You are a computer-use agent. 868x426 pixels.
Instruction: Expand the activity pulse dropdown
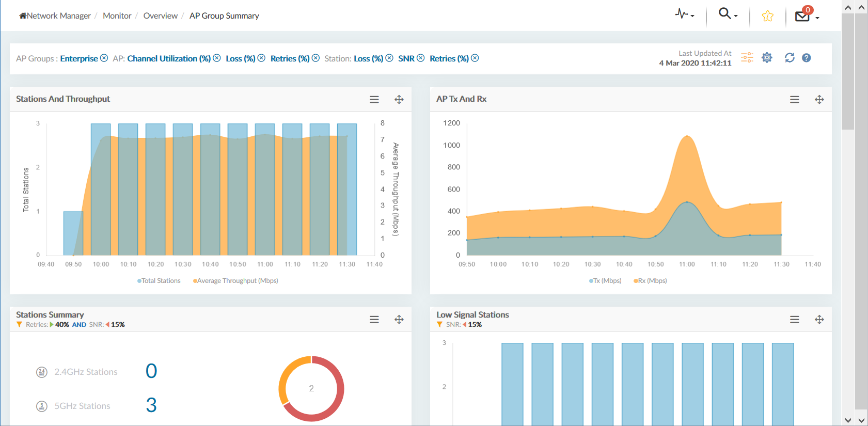[x=684, y=14]
